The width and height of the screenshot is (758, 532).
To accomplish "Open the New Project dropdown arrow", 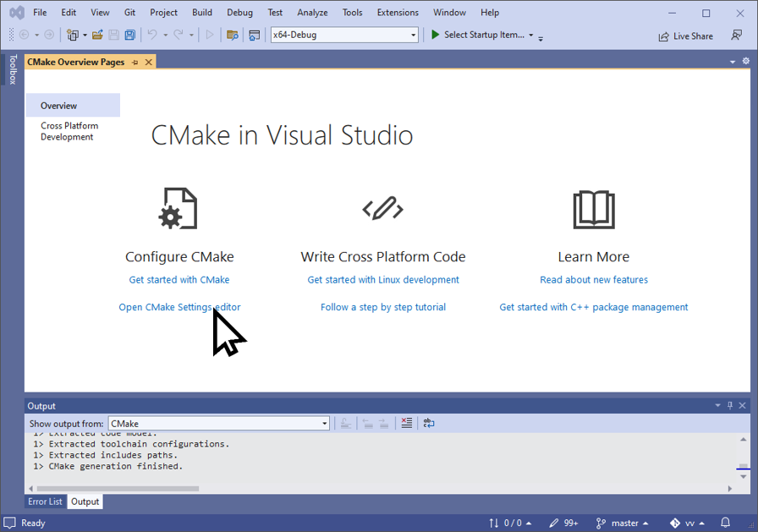I will [85, 35].
